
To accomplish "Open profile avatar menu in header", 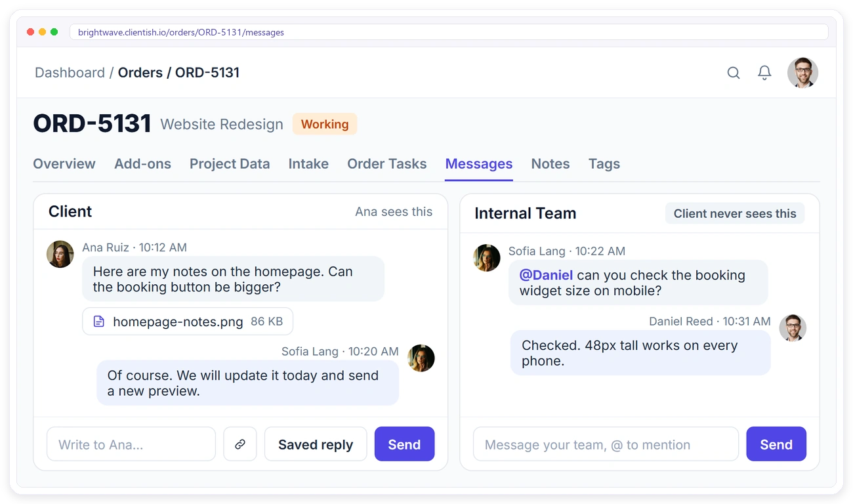I will pyautogui.click(x=802, y=73).
